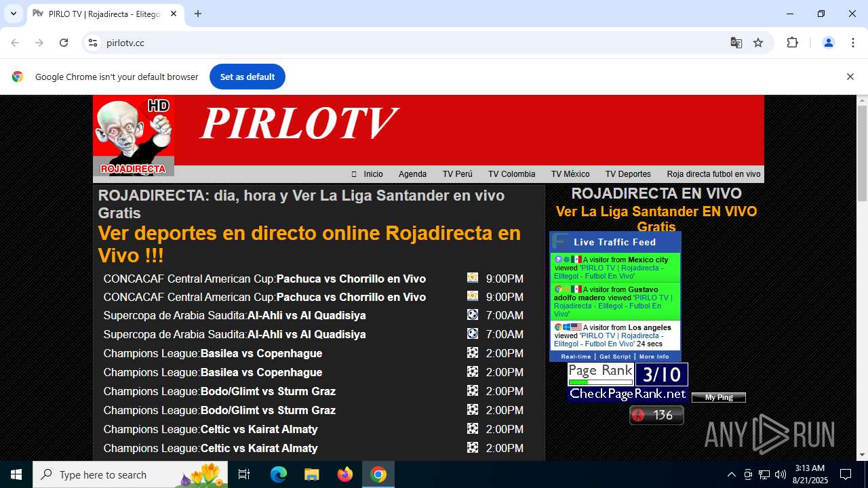The image size is (868, 488).
Task: Open first Bodo/Glimt vs Sturm Graz link
Action: coord(268,391)
